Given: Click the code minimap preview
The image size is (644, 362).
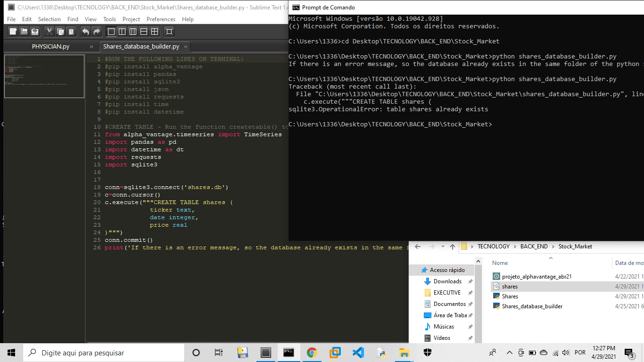Looking at the screenshot, I should 44,76.
